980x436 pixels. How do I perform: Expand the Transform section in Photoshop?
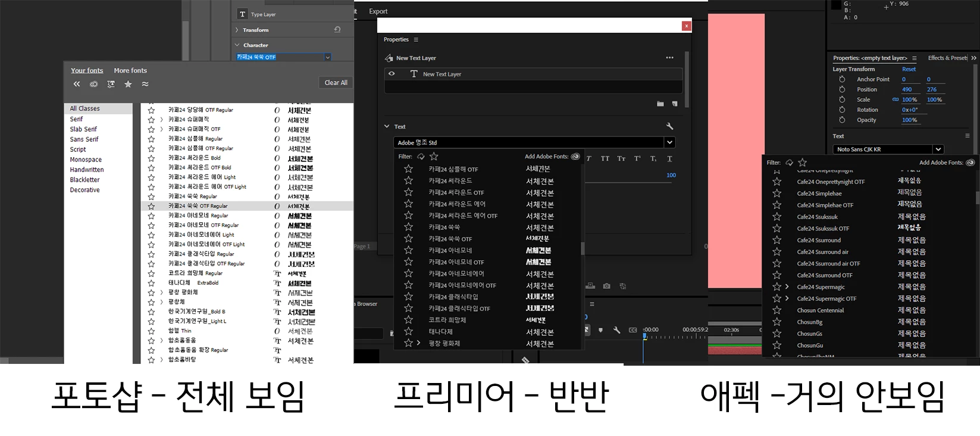point(237,30)
